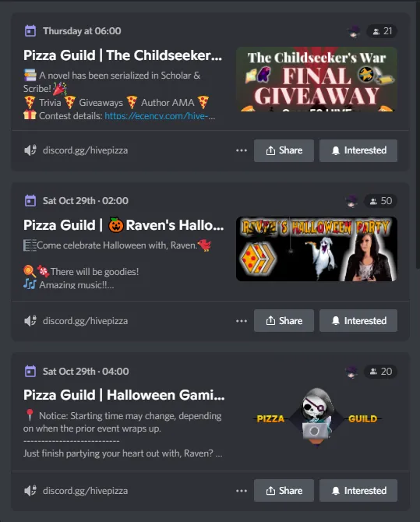The width and height of the screenshot is (420, 522).
Task: Open Pizza Guild Halloween Gaming event title
Action: coord(124,395)
